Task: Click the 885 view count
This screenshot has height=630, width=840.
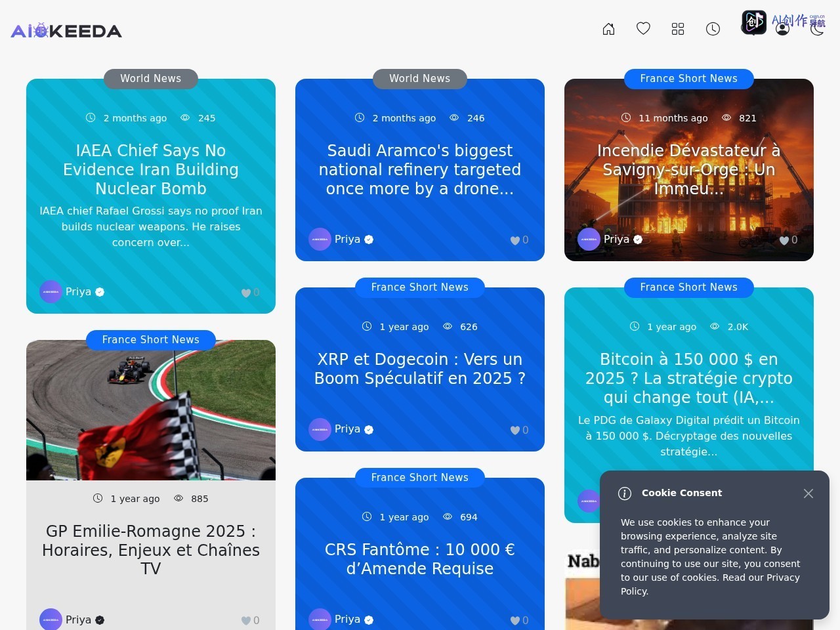Action: [x=199, y=499]
